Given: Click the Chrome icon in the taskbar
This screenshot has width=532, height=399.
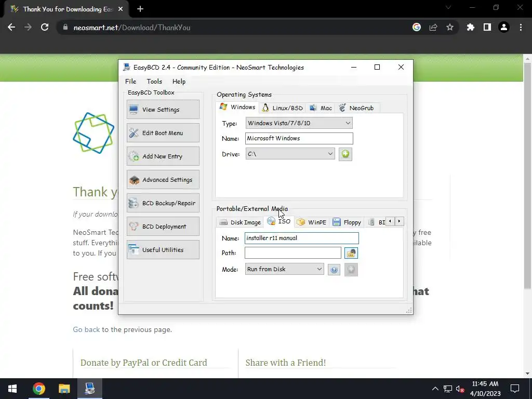Looking at the screenshot, I should click(x=38, y=389).
